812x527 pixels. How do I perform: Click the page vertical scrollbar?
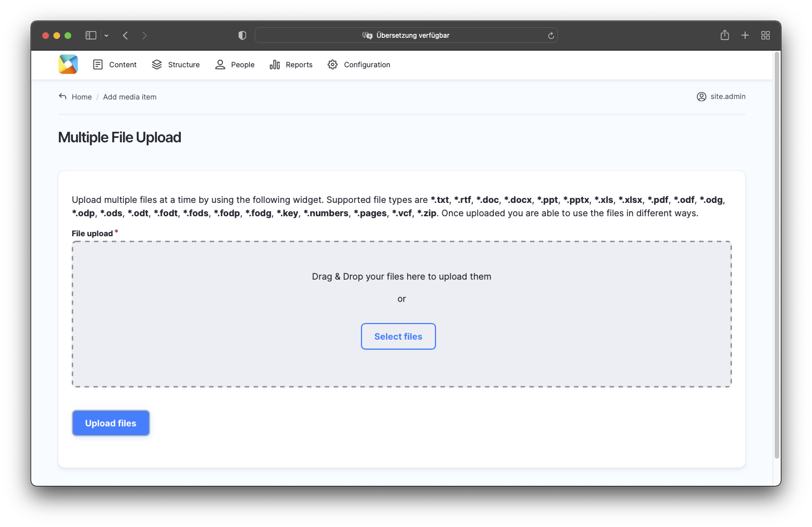[777, 255]
